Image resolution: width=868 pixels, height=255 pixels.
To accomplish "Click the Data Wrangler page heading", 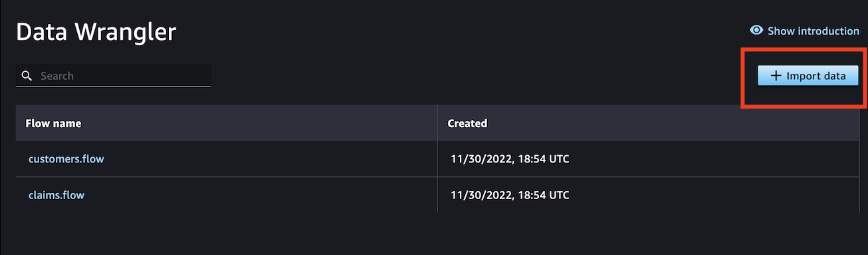I will (96, 32).
